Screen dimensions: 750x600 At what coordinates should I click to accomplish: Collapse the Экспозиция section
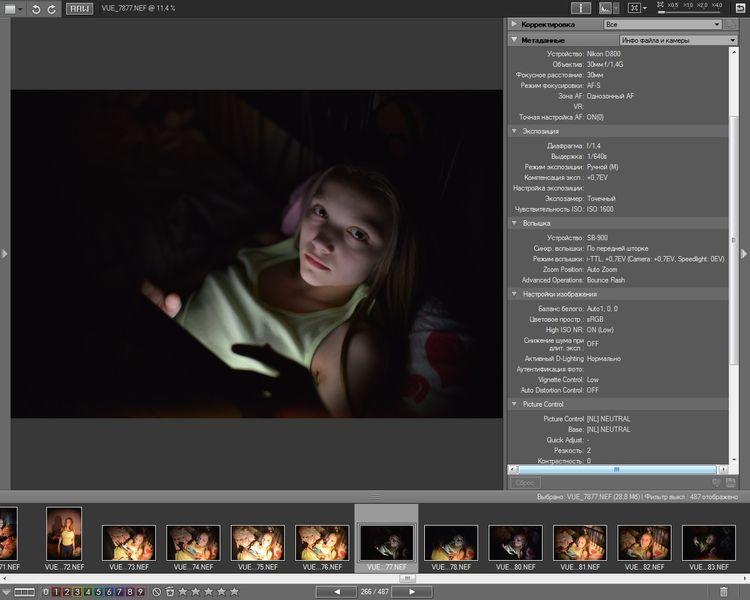(x=514, y=131)
